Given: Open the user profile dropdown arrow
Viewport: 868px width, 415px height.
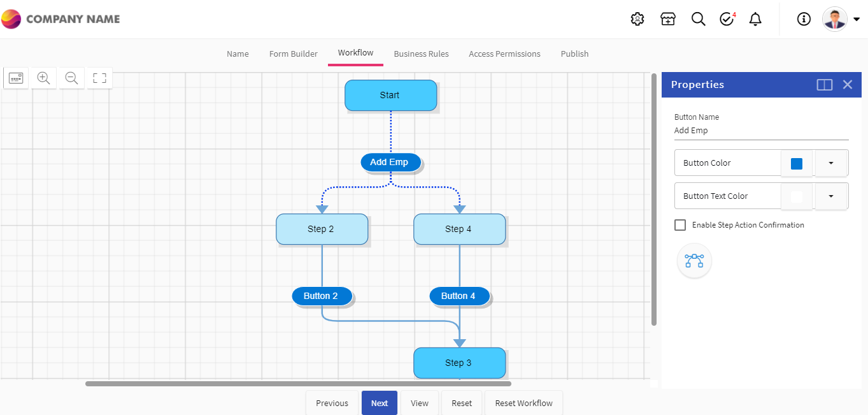Looking at the screenshot, I should click(857, 20).
